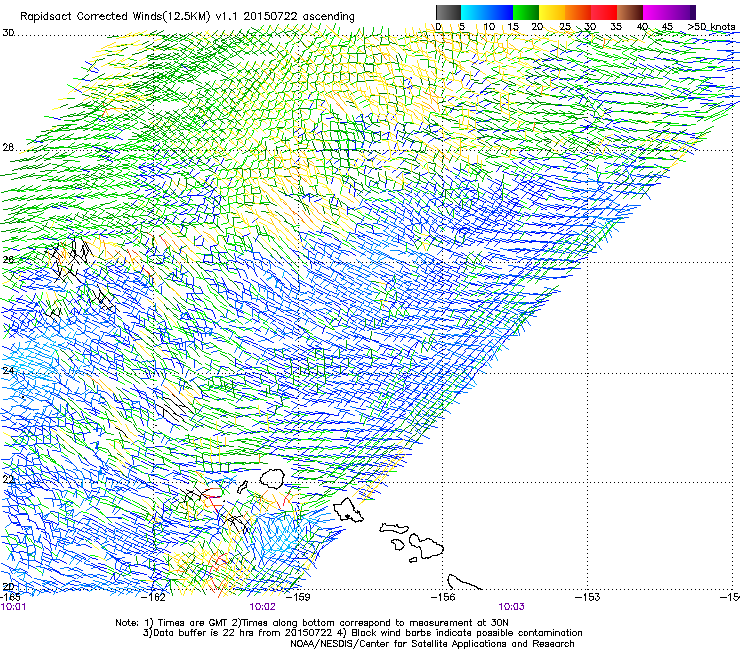740x650 pixels.
Task: Click the 24 latitude axis label
Action: pyautogui.click(x=8, y=371)
